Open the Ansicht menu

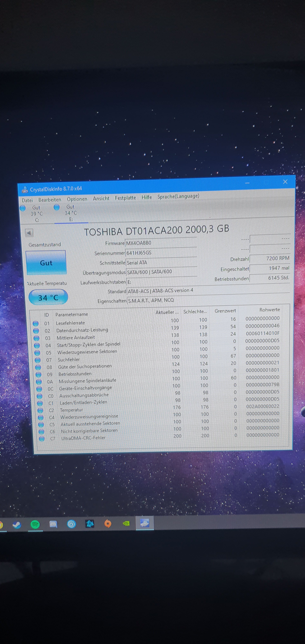click(x=101, y=199)
